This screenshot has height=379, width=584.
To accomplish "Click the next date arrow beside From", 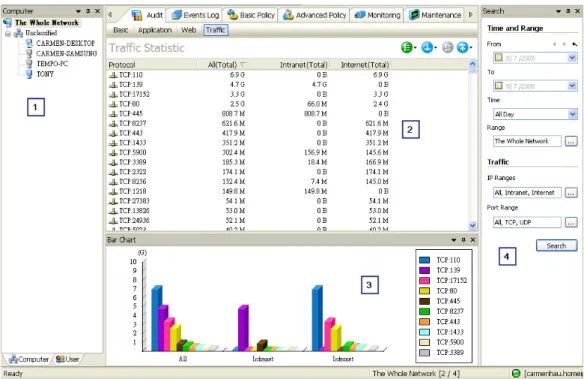I will click(564, 44).
